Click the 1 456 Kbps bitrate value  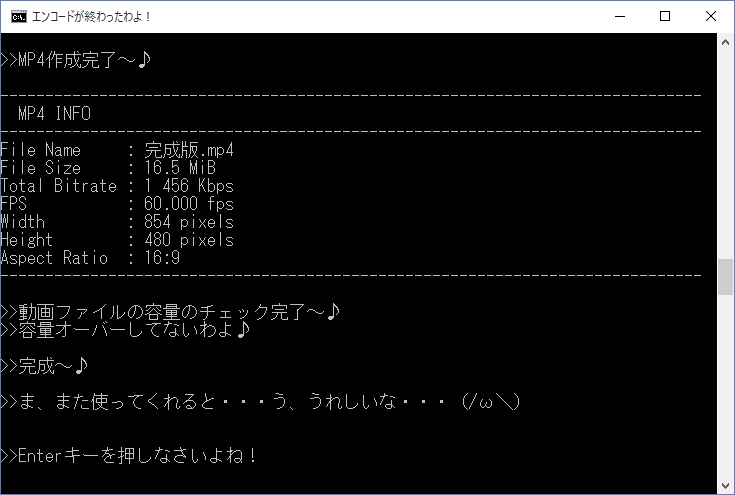pyautogui.click(x=189, y=186)
